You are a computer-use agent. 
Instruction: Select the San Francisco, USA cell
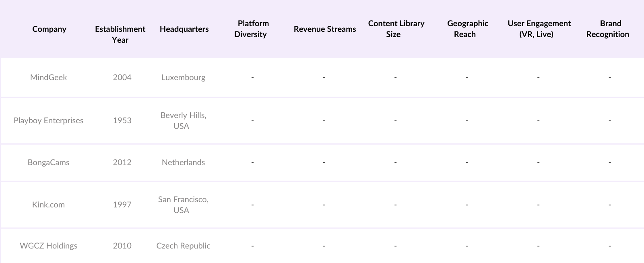pyautogui.click(x=183, y=205)
